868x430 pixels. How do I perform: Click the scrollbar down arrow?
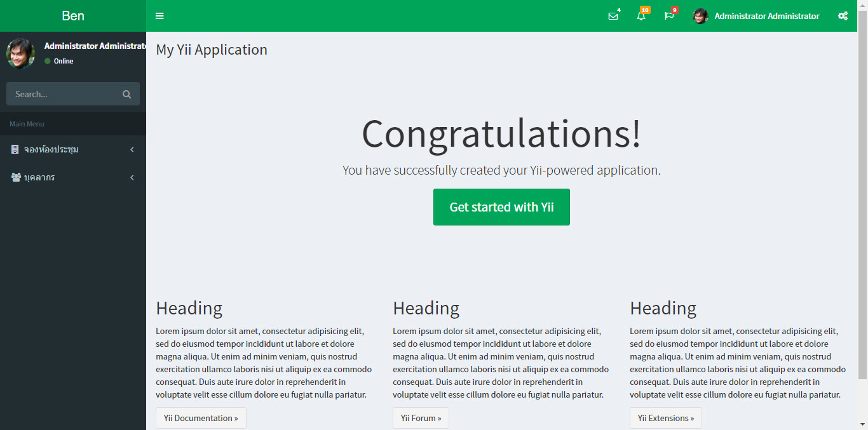tap(862, 424)
